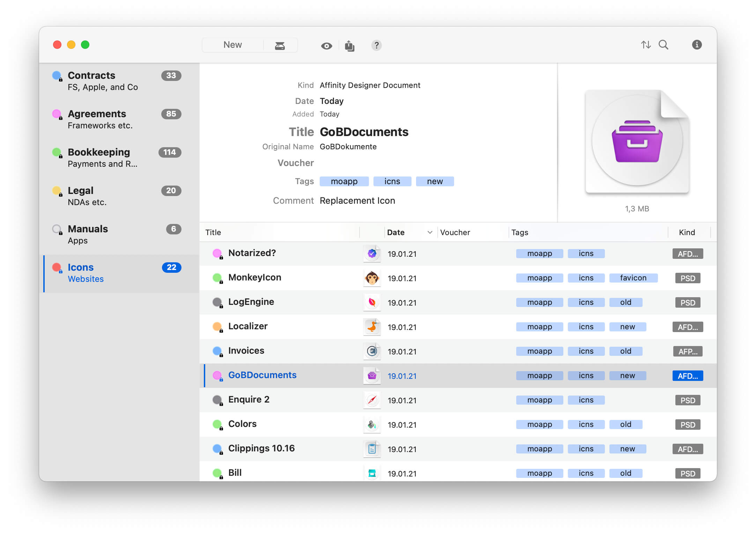Click the Kind column header

(x=687, y=232)
